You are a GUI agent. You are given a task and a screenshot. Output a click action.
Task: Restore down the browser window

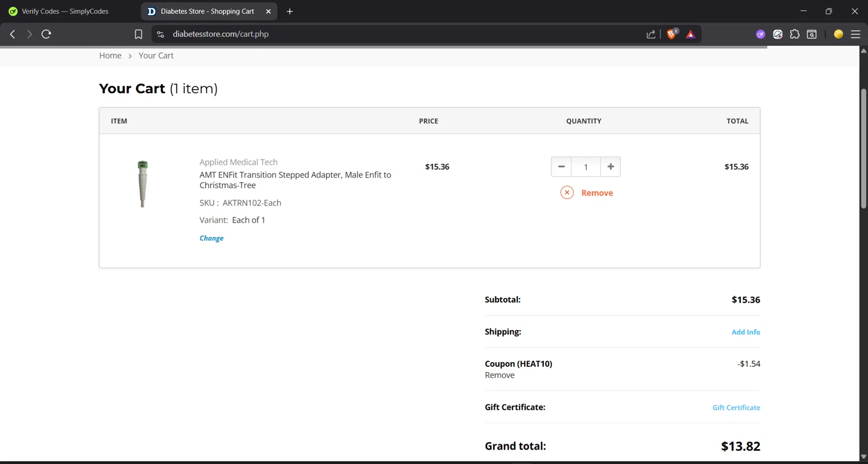829,12
